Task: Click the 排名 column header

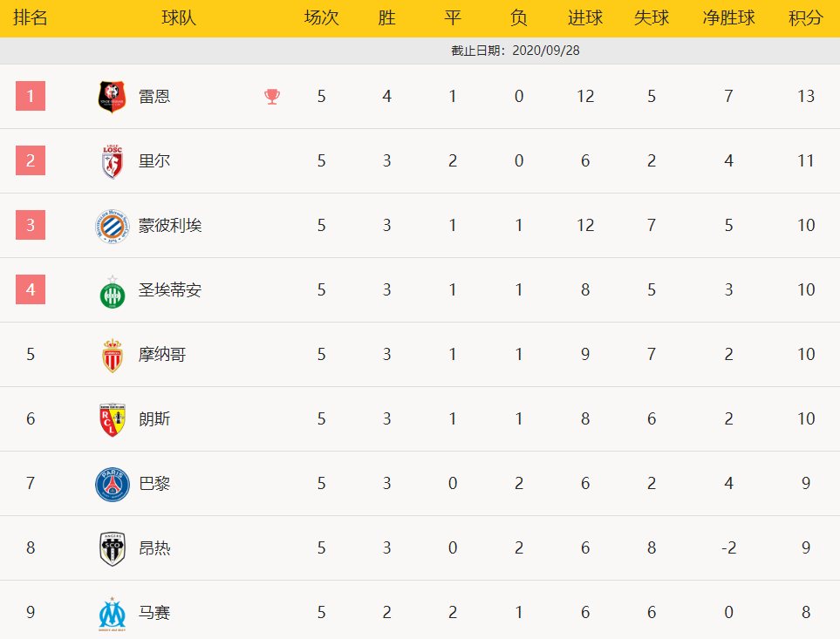Action: (x=31, y=17)
